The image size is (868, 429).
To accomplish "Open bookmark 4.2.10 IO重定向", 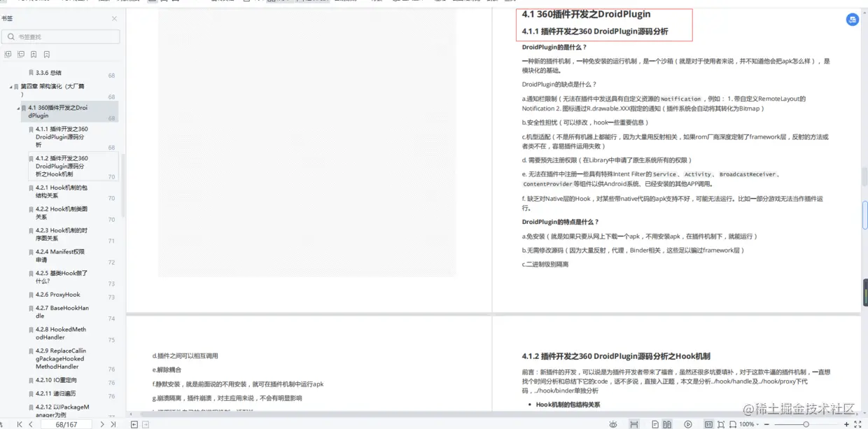I will 56,380.
